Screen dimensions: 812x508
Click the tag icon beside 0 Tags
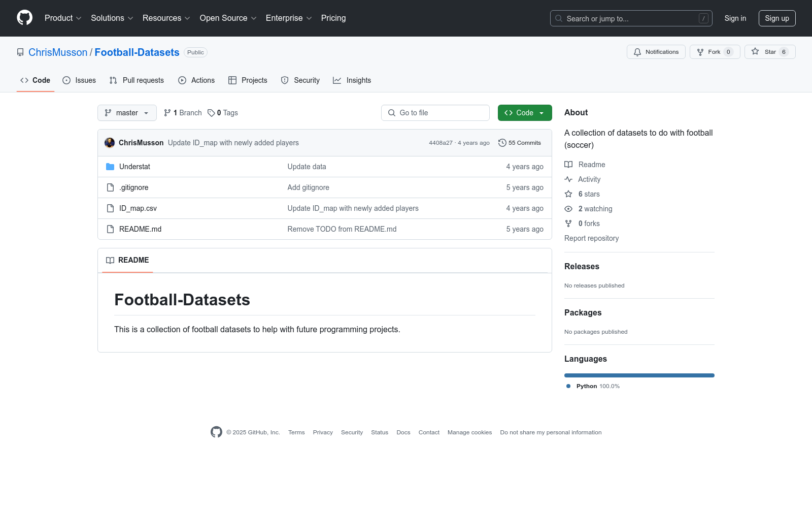click(x=211, y=113)
